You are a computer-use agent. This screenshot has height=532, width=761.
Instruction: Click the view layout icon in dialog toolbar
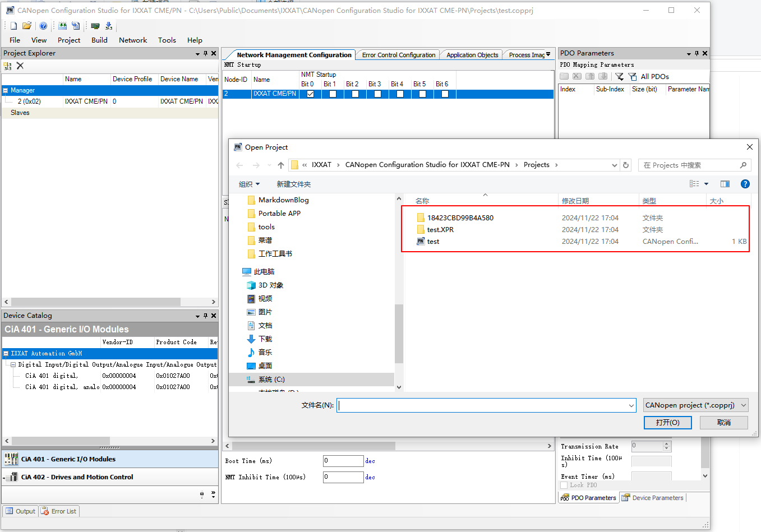pyautogui.click(x=694, y=184)
